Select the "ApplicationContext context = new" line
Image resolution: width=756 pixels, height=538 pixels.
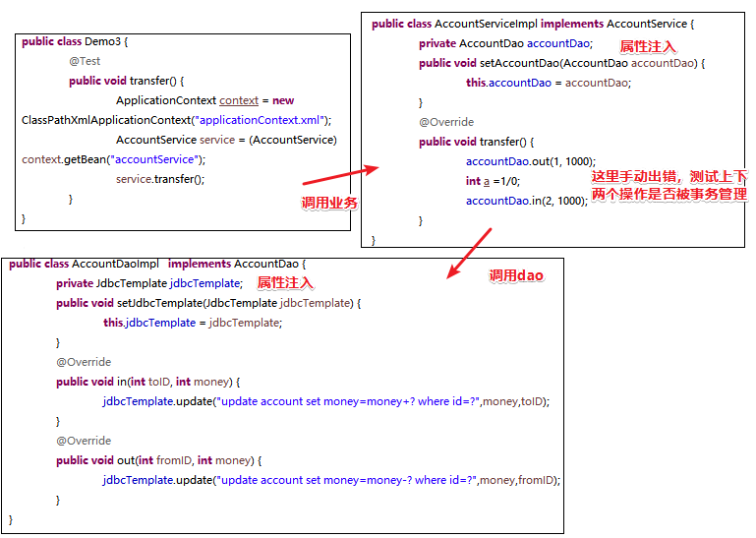tap(204, 100)
